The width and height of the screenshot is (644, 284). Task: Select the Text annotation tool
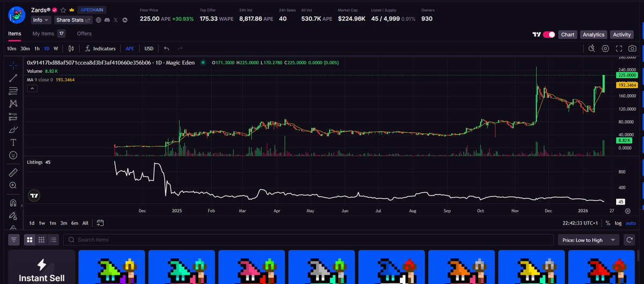(13, 142)
